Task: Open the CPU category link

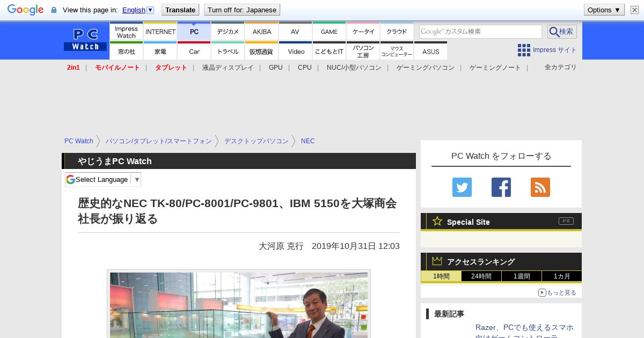Action: point(304,68)
